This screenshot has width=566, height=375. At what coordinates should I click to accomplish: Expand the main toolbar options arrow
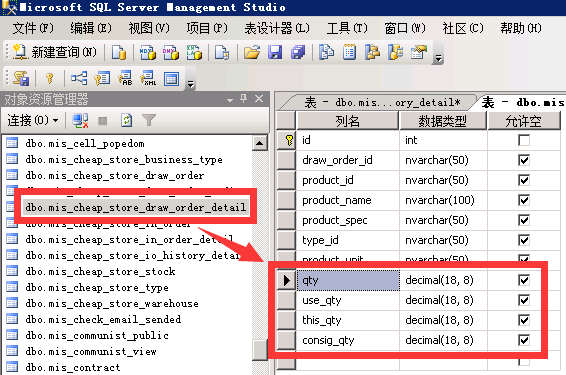(438, 58)
